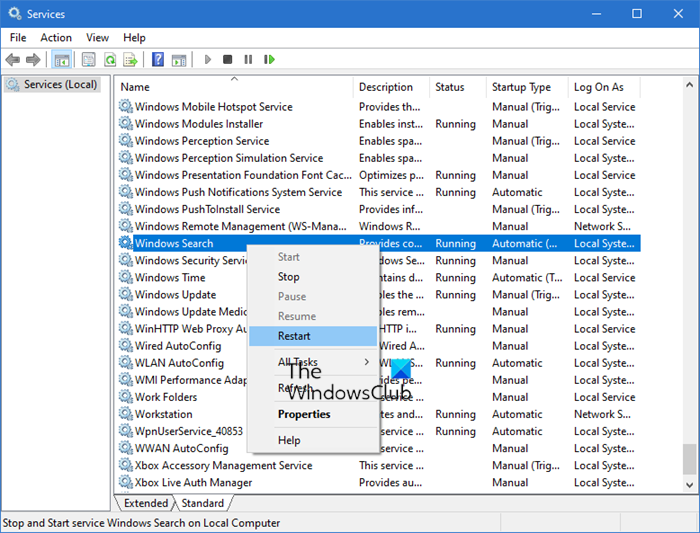Click gear icon of WLAN AutoConfig row
Viewport: 700px width, 533px height.
pyautogui.click(x=125, y=363)
